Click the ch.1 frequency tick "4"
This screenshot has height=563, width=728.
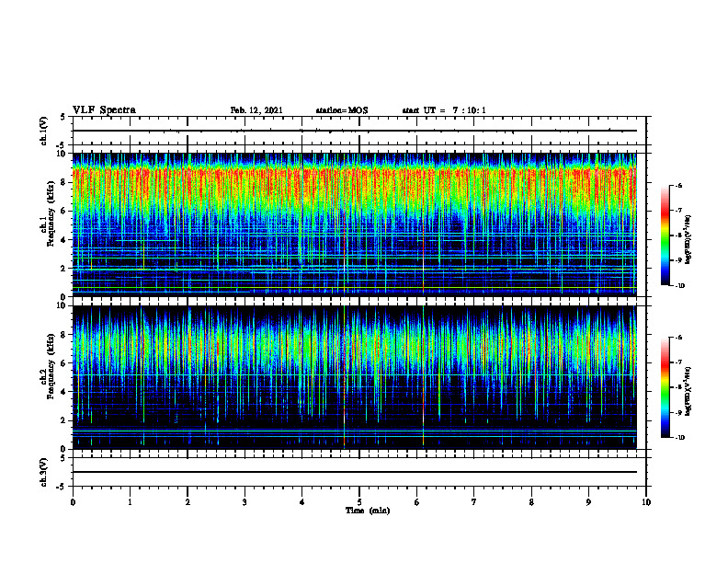pos(64,240)
